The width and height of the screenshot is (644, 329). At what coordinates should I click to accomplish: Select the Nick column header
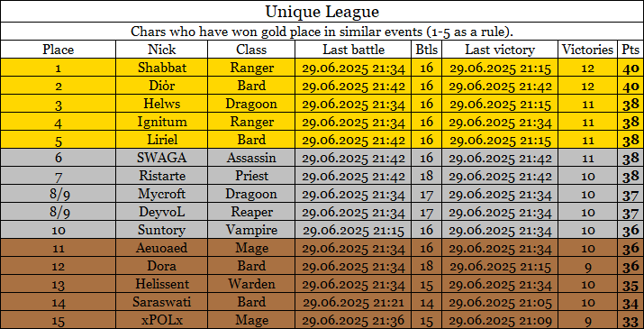(162, 50)
